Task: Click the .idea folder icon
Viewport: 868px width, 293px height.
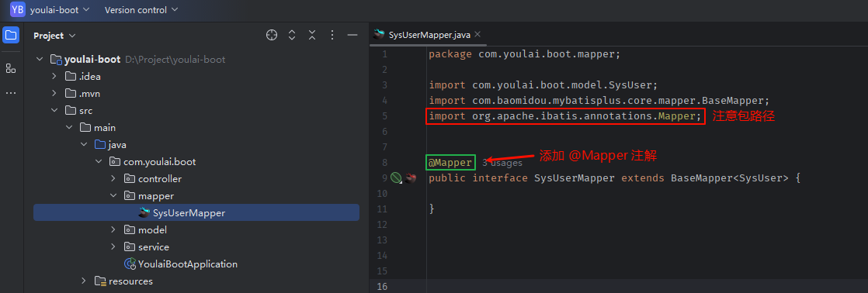Action: pyautogui.click(x=71, y=76)
